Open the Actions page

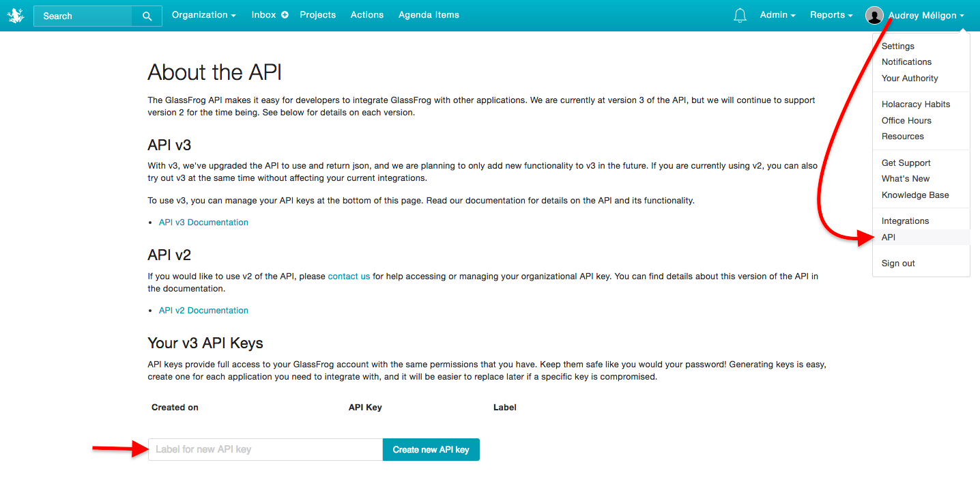pos(367,15)
